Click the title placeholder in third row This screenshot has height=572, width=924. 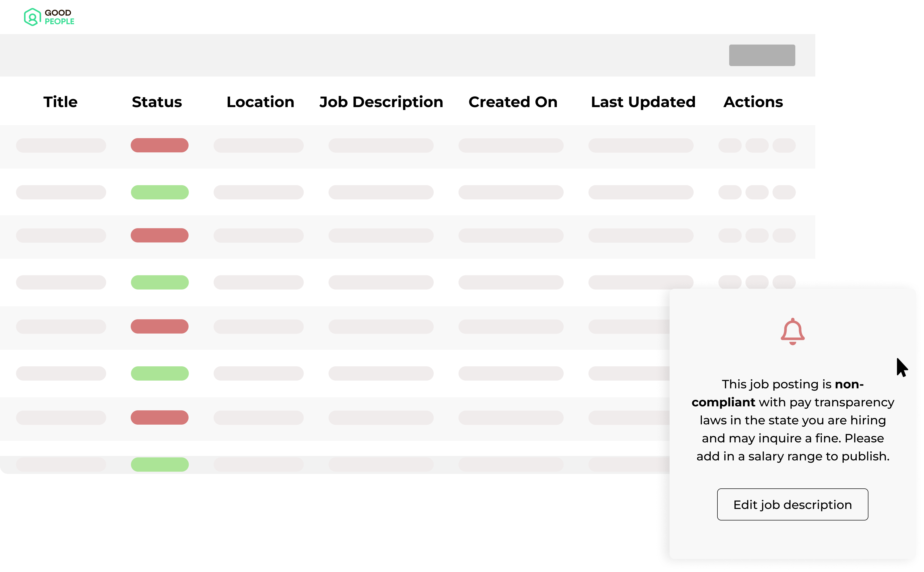pyautogui.click(x=61, y=235)
